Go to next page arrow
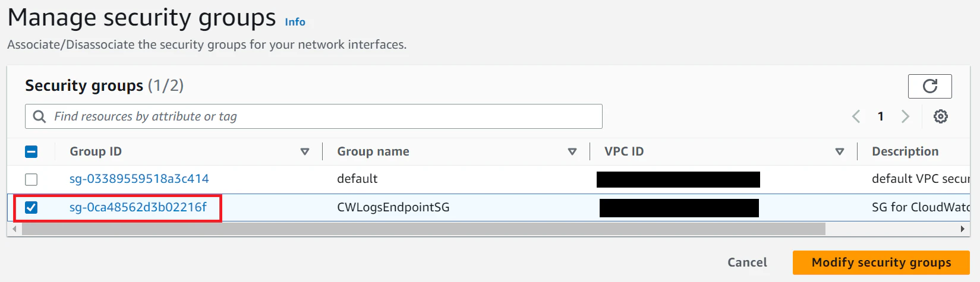This screenshot has width=980, height=282. point(905,116)
